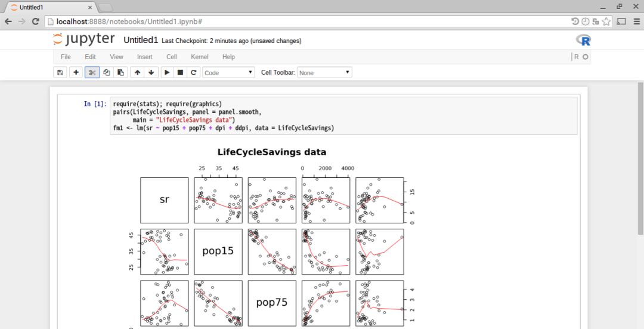This screenshot has width=644, height=329.
Task: Click the cast screen icon
Action: (622, 21)
